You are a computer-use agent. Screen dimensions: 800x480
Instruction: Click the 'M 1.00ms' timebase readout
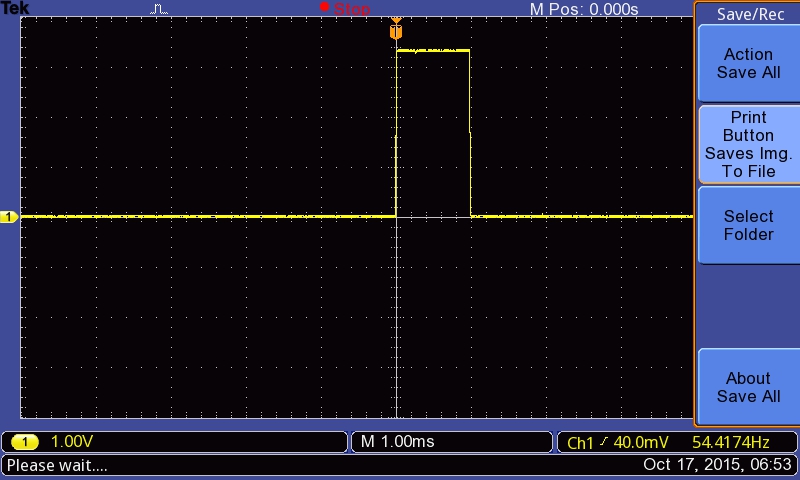coord(397,441)
